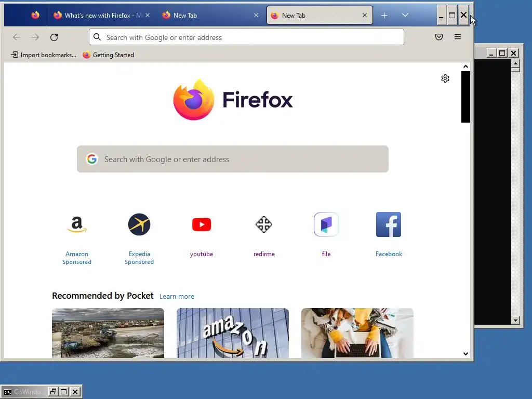This screenshot has width=532, height=399.
Task: Open a new tab with plus button
Action: pos(384,15)
